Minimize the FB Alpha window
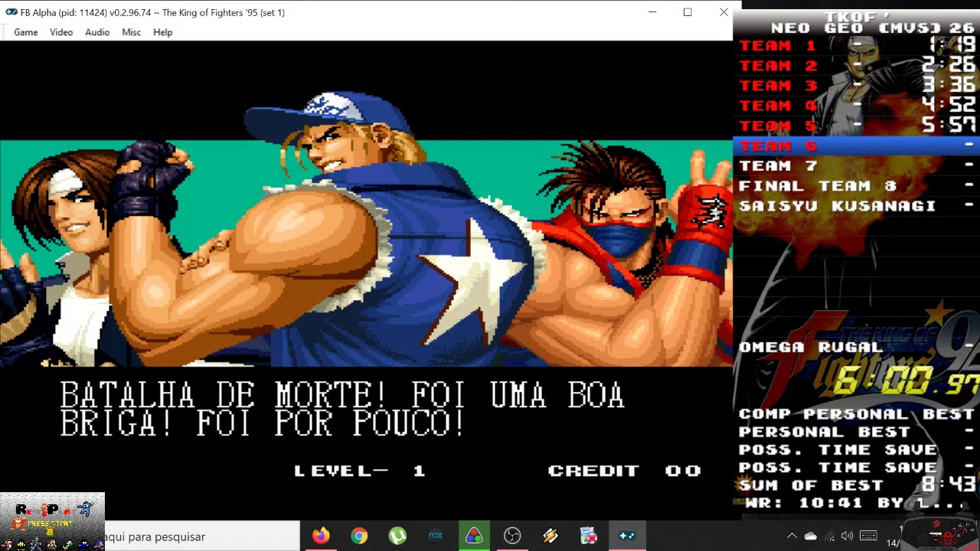 pos(652,12)
